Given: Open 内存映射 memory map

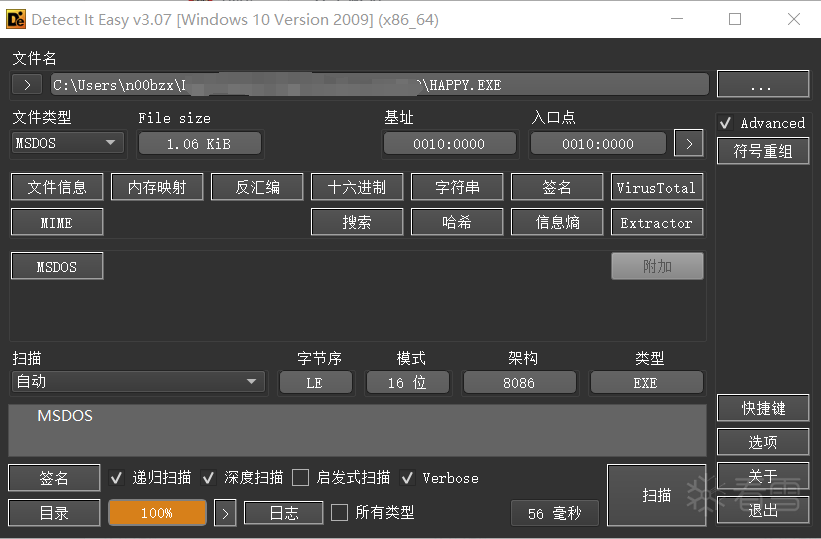Looking at the screenshot, I should pos(157,187).
